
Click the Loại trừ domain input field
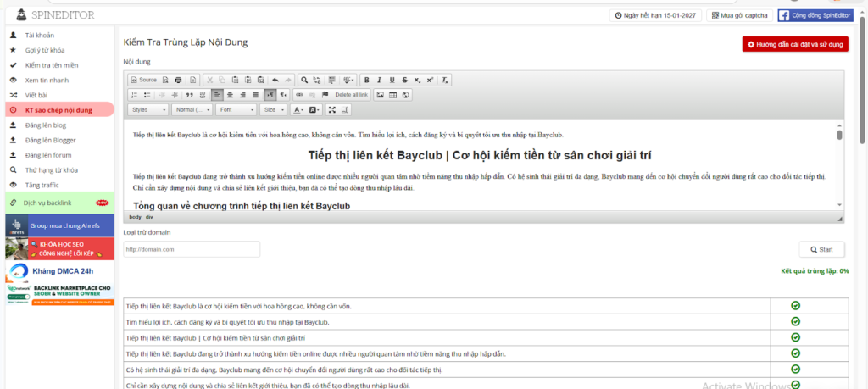coord(192,249)
